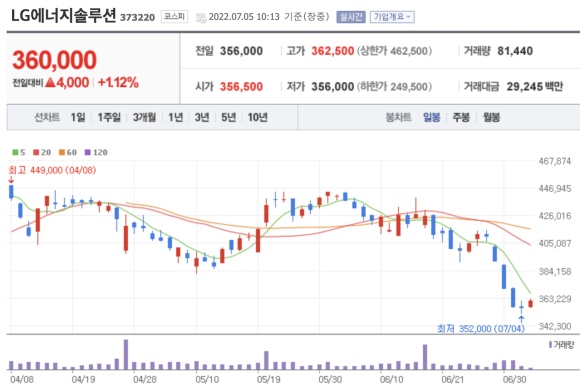This screenshot has width=580, height=391.
Task: Click the 342,300 price axis label
Action: [554, 326]
